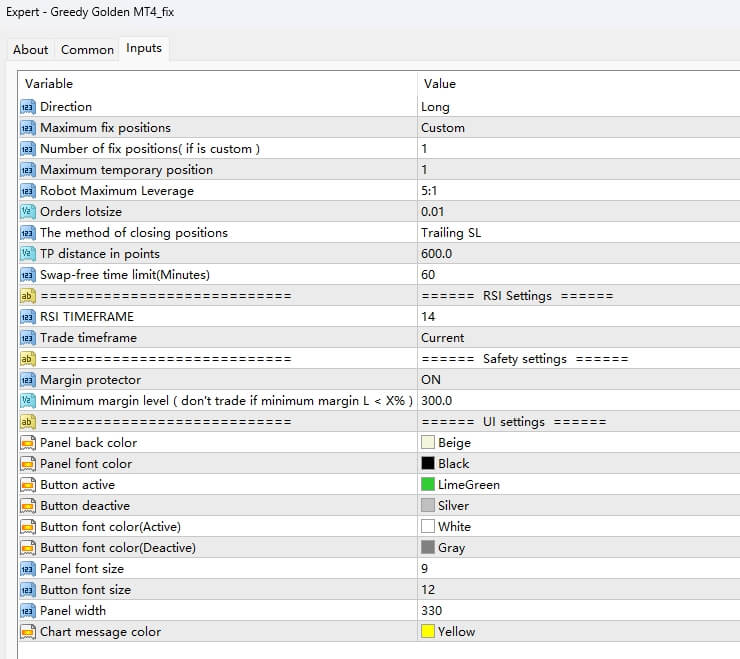This screenshot has width=740, height=659.
Task: Select the 'Robot Maximum Leverage' label
Action: click(117, 191)
